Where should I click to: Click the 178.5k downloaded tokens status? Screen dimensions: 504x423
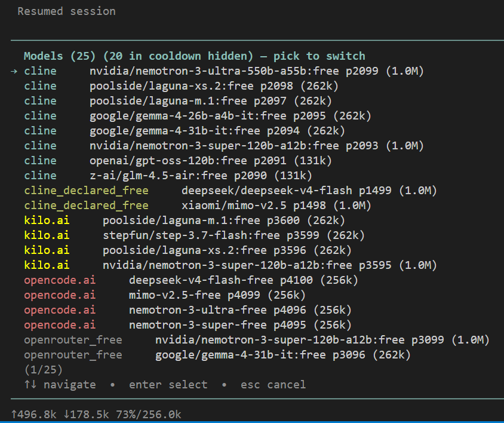(x=86, y=415)
